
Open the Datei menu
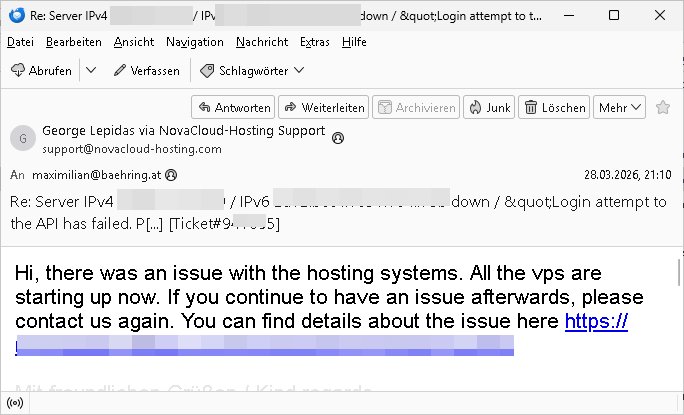(20, 42)
